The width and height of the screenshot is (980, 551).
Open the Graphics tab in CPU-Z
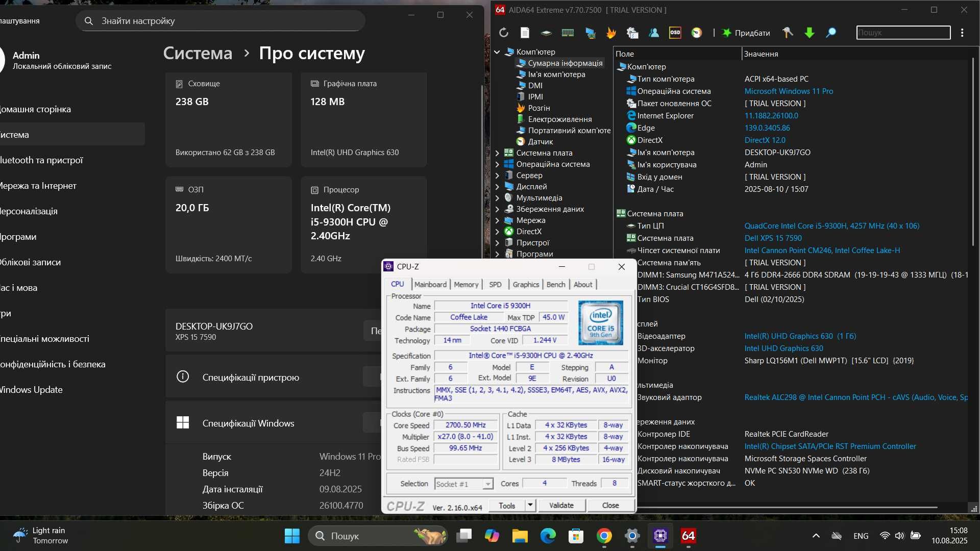point(526,284)
